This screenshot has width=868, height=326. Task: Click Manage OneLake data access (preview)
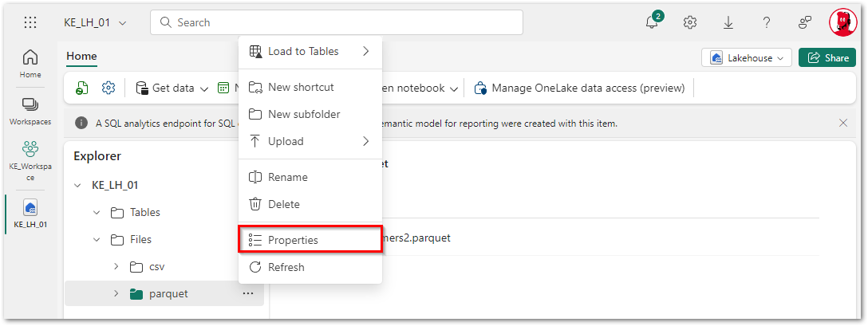(x=579, y=88)
